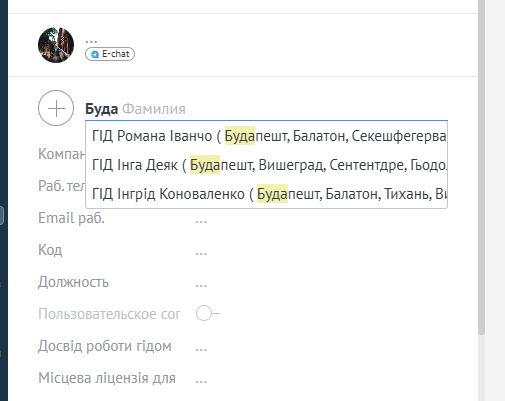The image size is (505, 401).
Task: Select suggestion ГІД Романа Іванчо
Action: [x=266, y=136]
